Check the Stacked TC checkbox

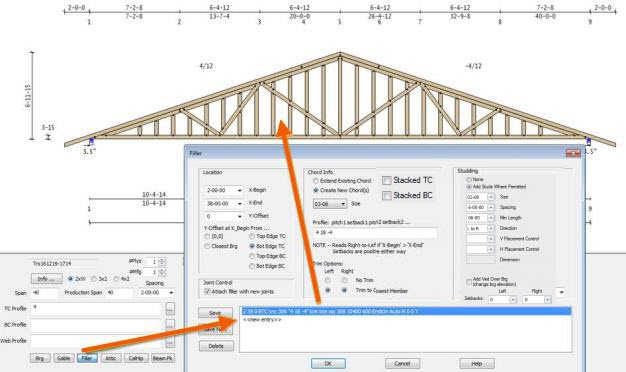tap(386, 180)
